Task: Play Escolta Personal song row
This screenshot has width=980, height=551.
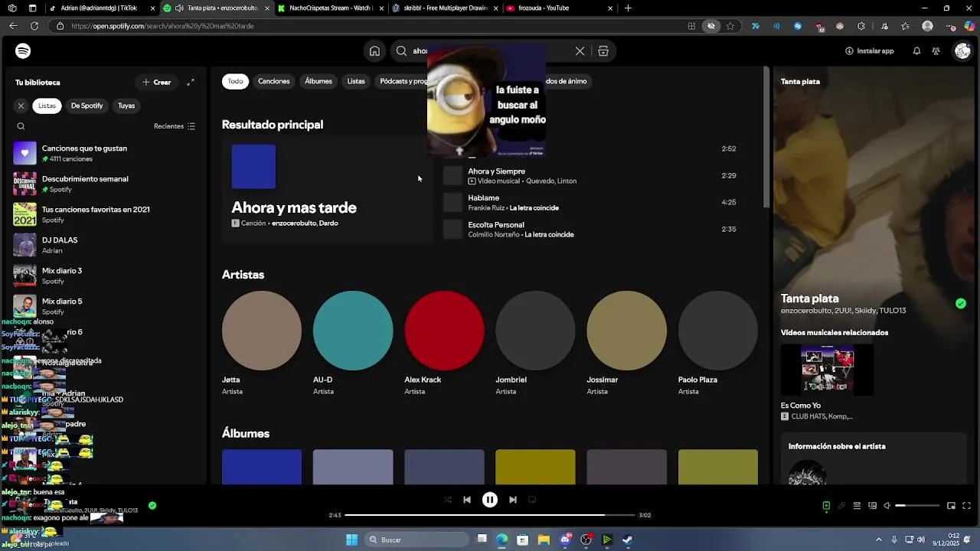Action: [x=590, y=230]
